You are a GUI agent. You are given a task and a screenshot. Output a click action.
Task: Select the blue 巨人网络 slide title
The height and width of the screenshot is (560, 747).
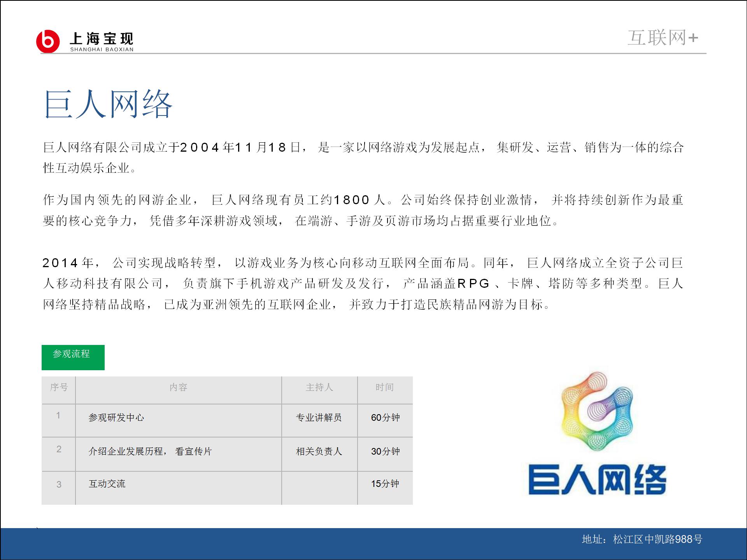click(108, 104)
